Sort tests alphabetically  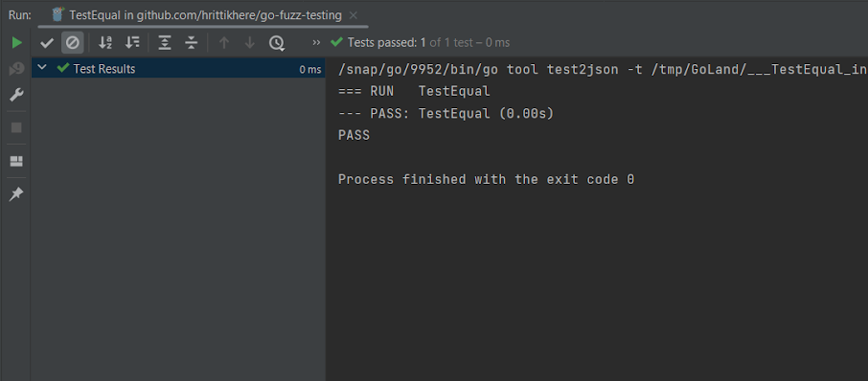click(x=105, y=42)
